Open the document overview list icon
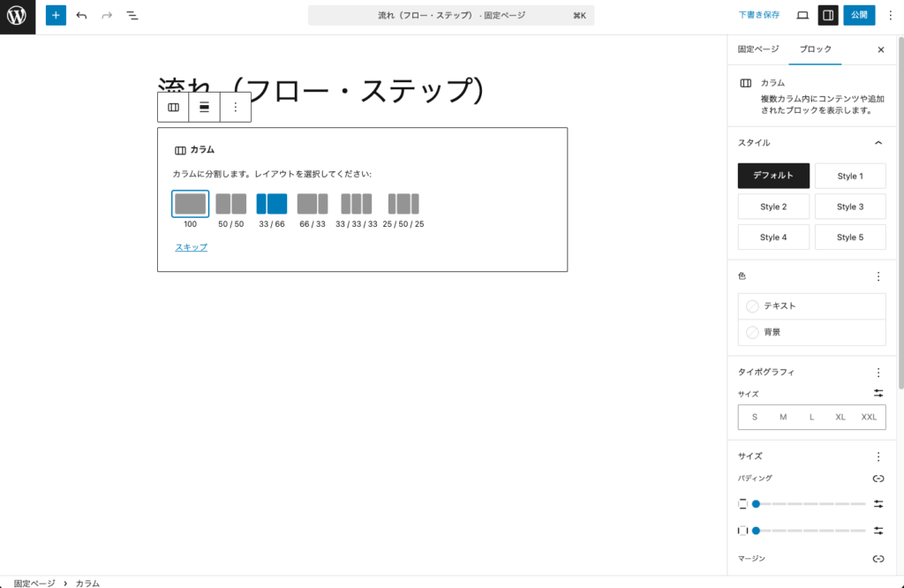This screenshot has width=904, height=588. (132, 15)
